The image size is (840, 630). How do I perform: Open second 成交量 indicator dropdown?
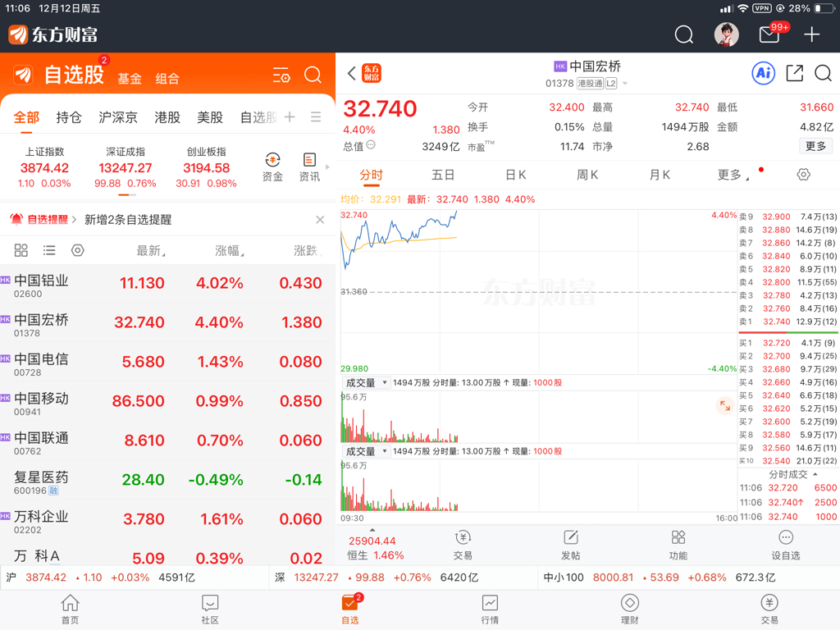[366, 451]
